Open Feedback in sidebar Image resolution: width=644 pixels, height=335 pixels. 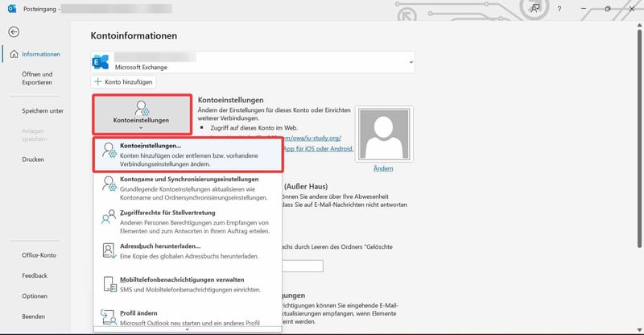coord(35,275)
